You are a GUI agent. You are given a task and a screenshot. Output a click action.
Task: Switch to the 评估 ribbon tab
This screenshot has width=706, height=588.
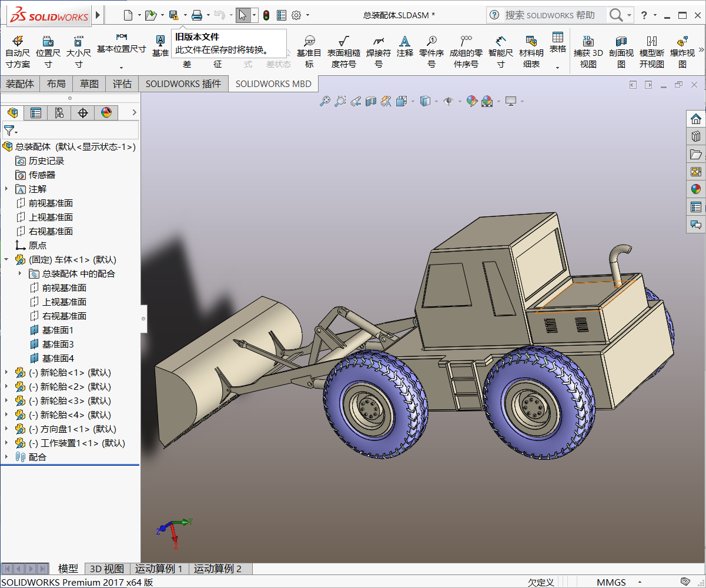(122, 83)
